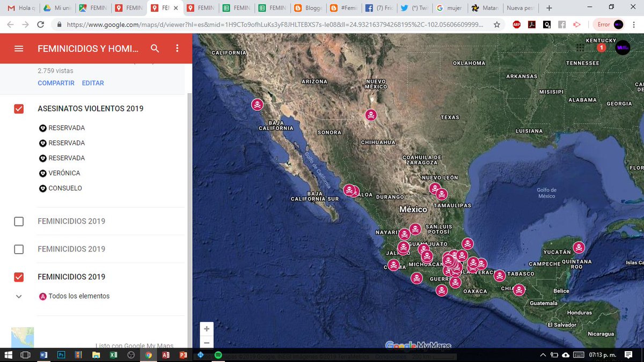Click the Todos los elementos label
The width and height of the screenshot is (644, 362).
click(79, 296)
